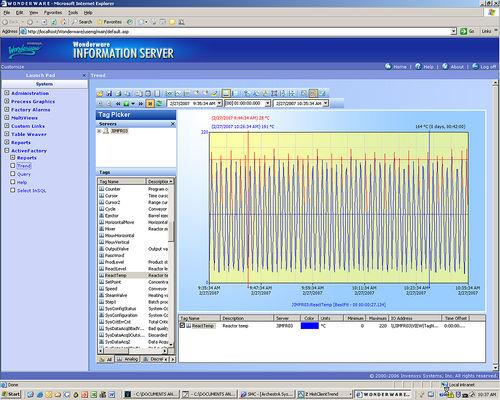Open the start time dropdown
500x400 pixels.
coord(219,104)
